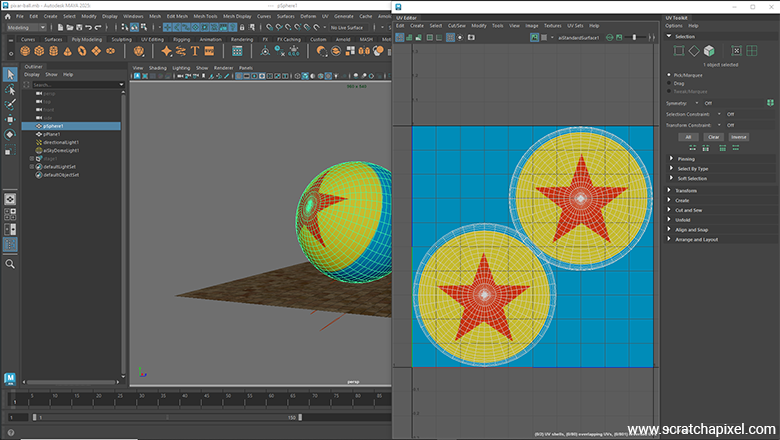The image size is (780, 440).
Task: Click the Save Scene icon
Action: pos(79,27)
